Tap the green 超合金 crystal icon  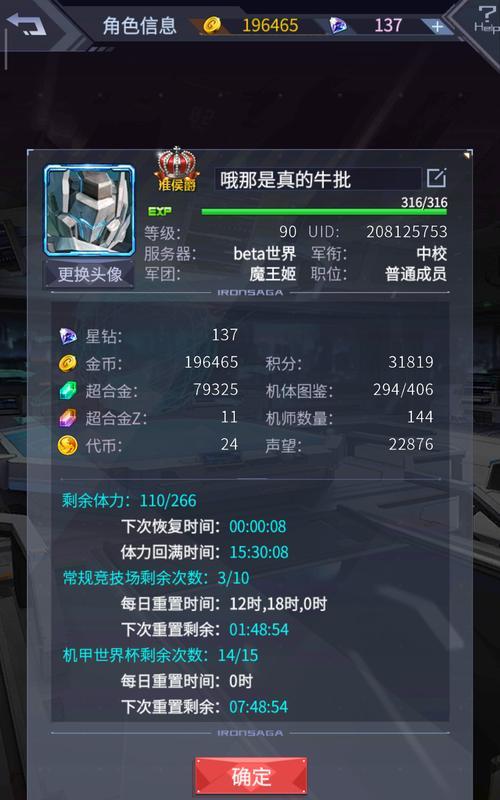67,390
